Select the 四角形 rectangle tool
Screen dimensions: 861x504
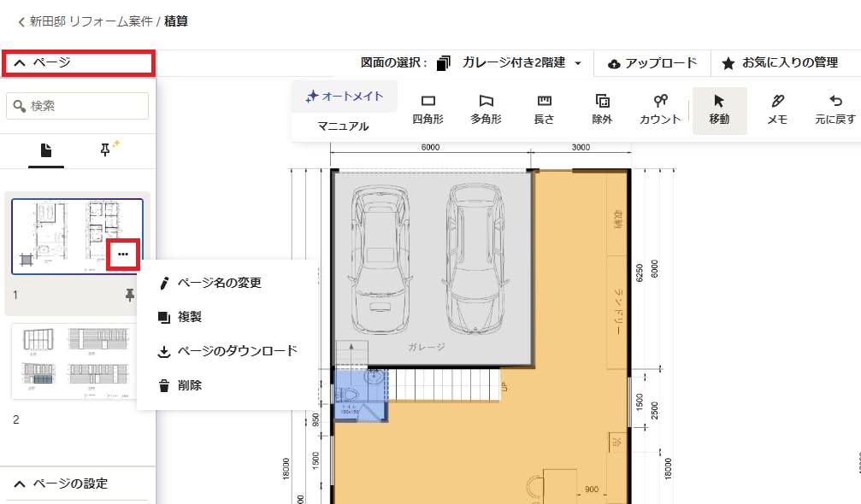coord(428,109)
